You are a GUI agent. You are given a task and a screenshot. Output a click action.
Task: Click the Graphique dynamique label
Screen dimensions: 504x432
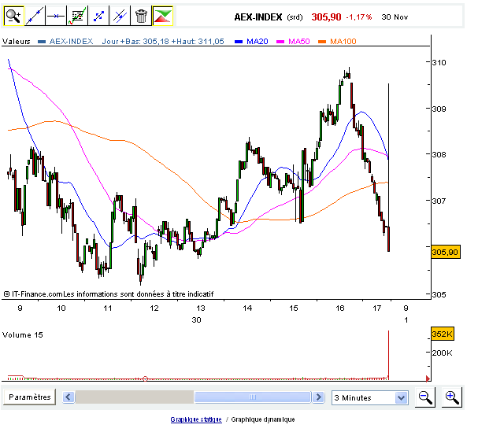click(263, 419)
